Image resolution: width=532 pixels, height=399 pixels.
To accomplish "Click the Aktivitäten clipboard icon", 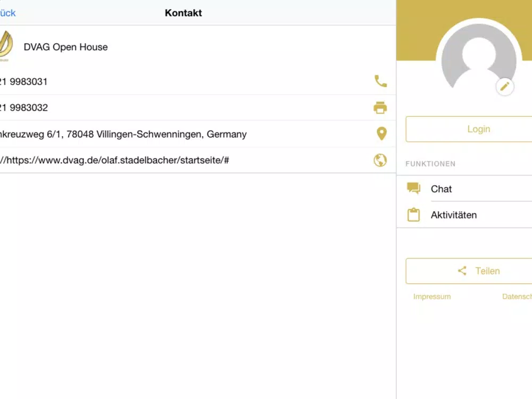I will pyautogui.click(x=413, y=214).
